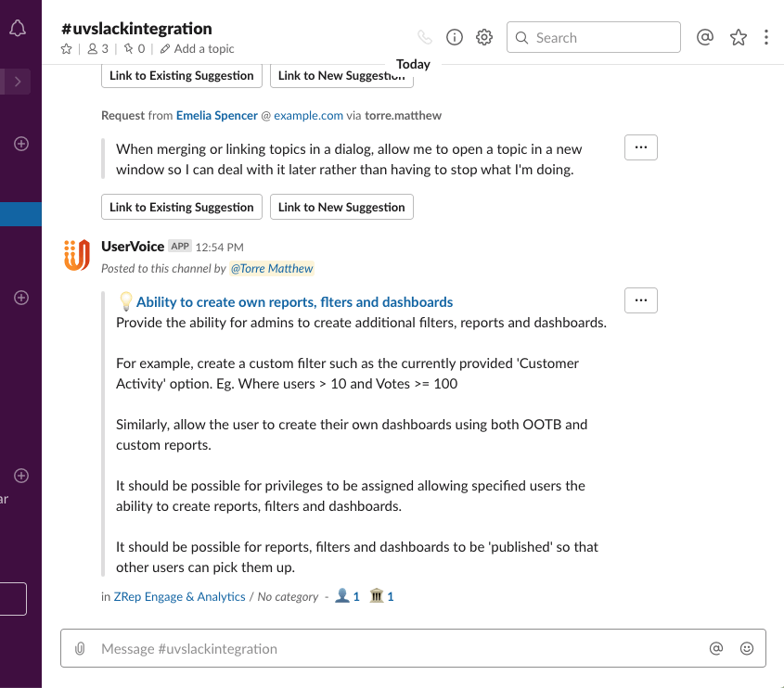Insert a mention using composer @ icon

[716, 648]
